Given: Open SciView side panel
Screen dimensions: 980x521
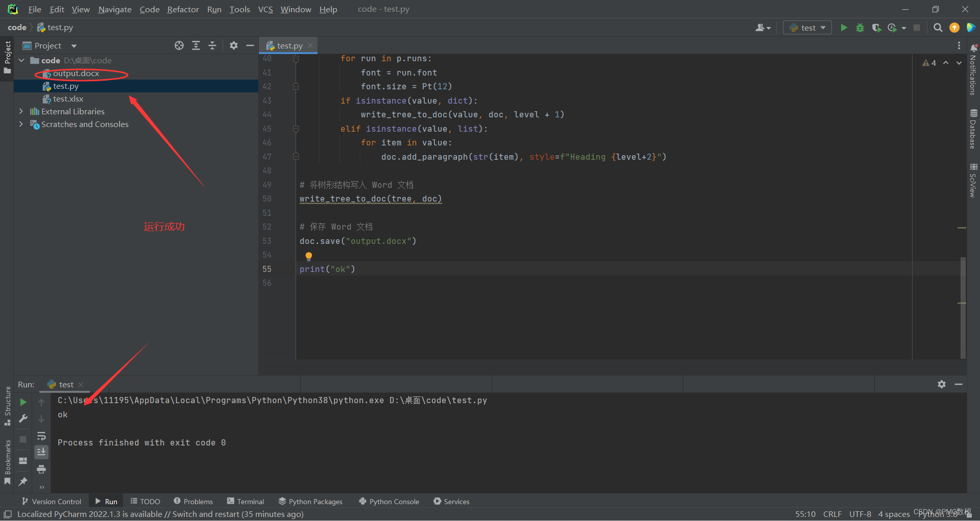Looking at the screenshot, I should click(973, 180).
